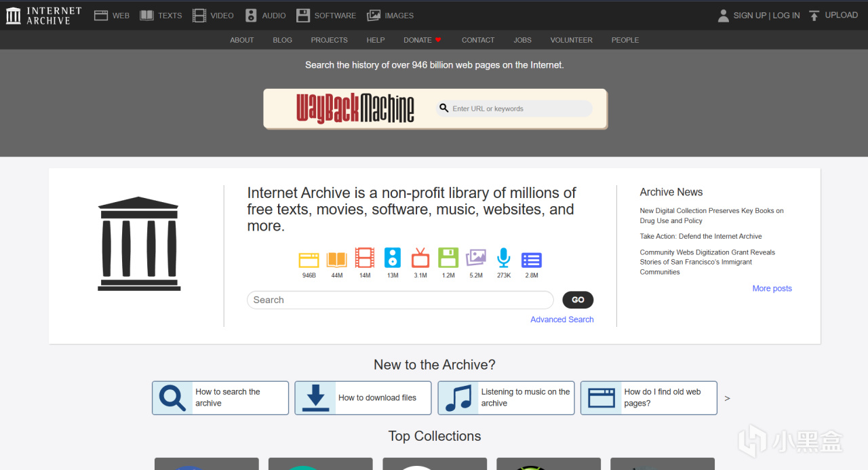
Task: Open the TEXTS menu item
Action: pyautogui.click(x=170, y=16)
